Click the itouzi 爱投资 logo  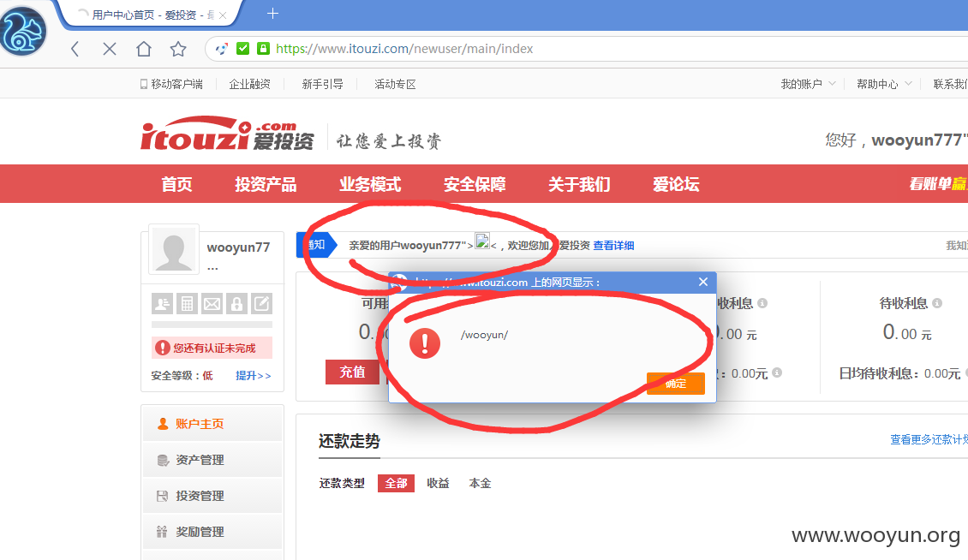227,134
